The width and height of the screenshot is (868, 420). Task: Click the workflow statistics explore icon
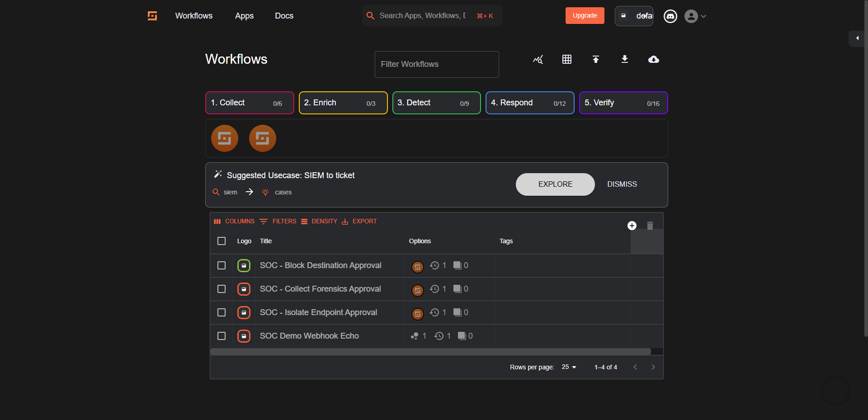tap(538, 59)
